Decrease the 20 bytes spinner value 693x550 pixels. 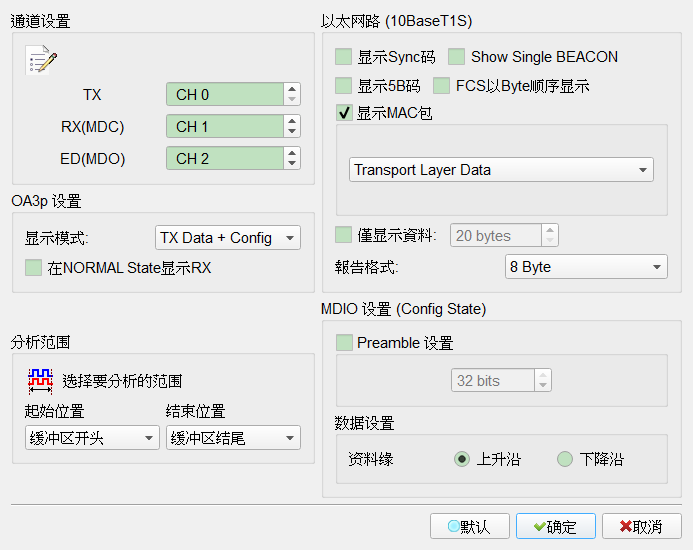pyautogui.click(x=550, y=241)
